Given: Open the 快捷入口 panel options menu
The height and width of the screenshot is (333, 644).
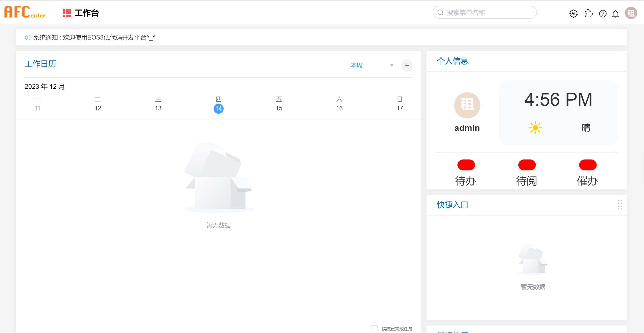Looking at the screenshot, I should 620,205.
